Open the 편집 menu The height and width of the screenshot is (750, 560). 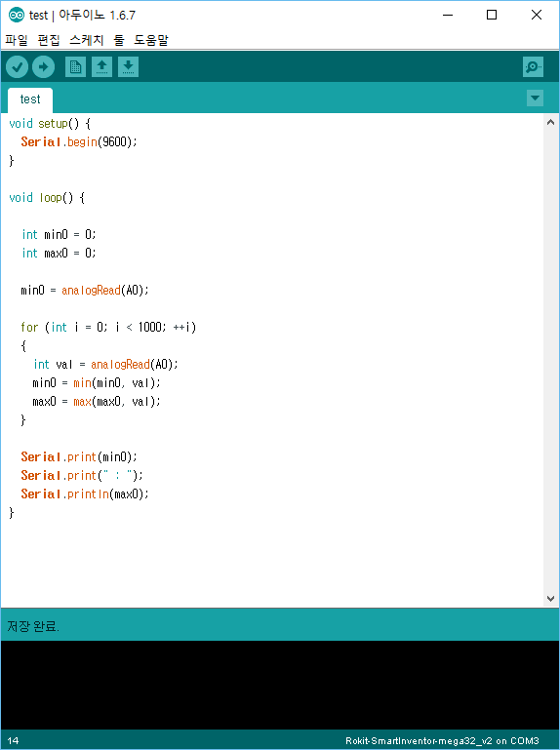pyautogui.click(x=49, y=40)
